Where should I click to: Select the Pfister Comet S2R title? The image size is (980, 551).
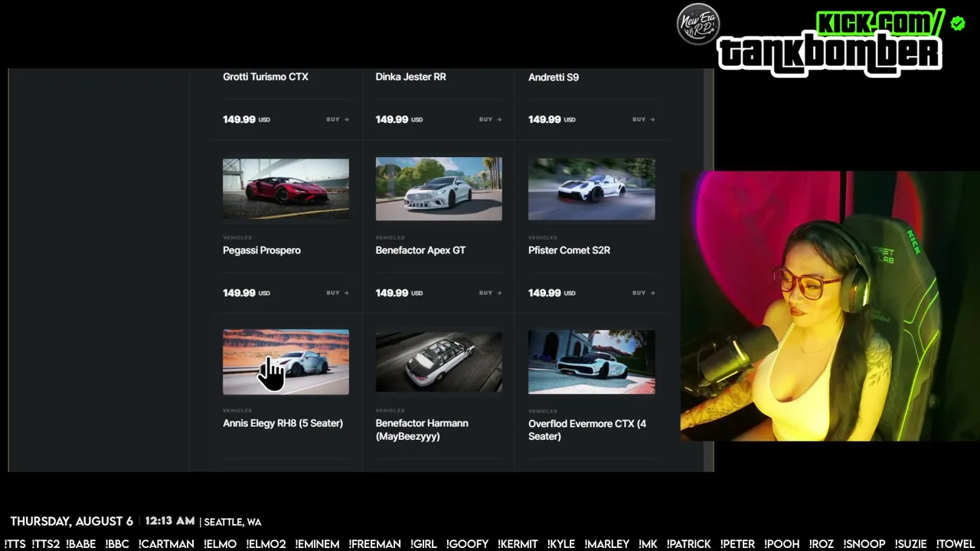569,250
